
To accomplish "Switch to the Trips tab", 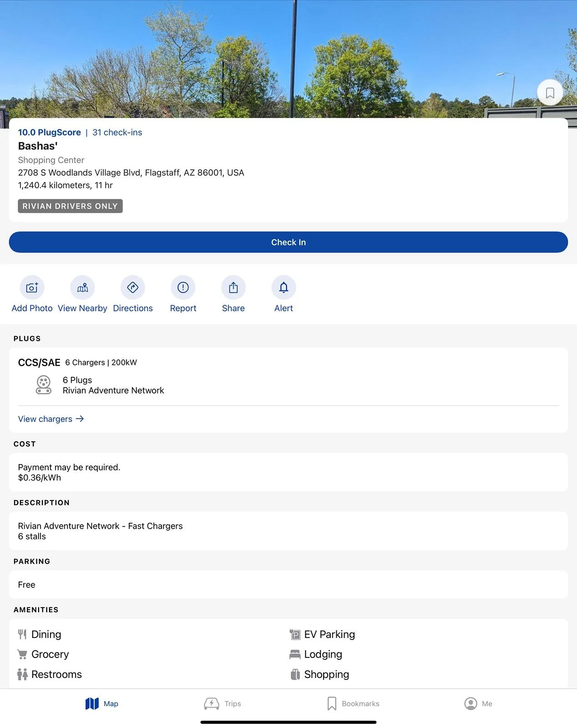I will 223,703.
